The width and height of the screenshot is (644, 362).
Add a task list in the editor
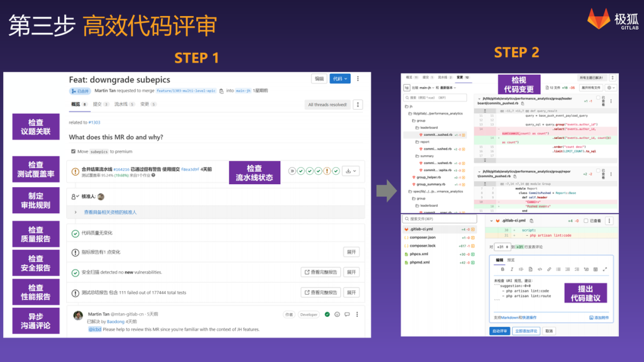coord(577,270)
